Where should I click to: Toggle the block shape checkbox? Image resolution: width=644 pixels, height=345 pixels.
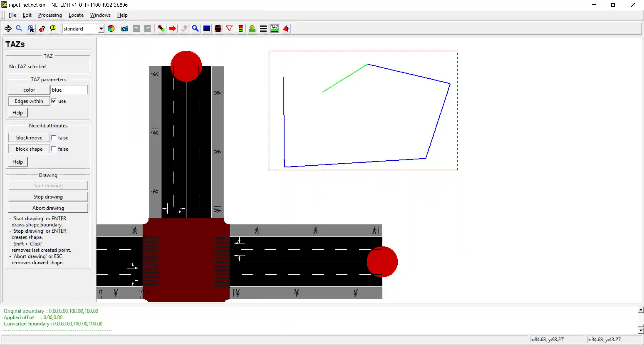pyautogui.click(x=54, y=149)
